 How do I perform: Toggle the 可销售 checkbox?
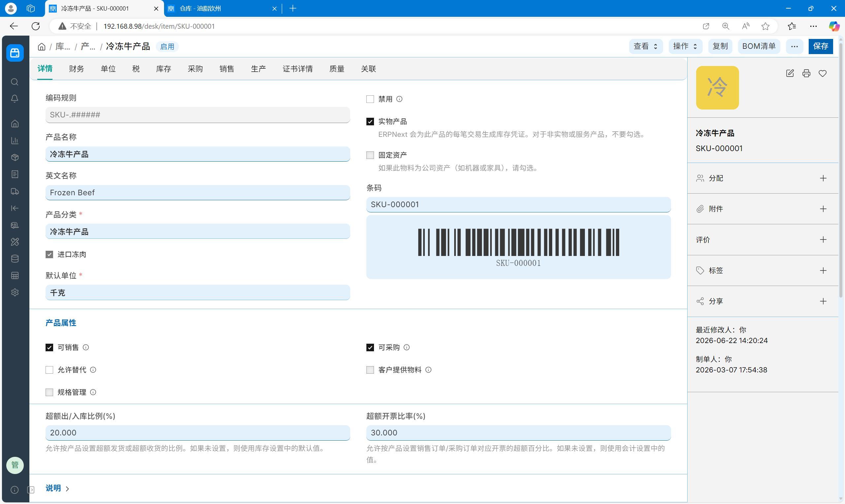(x=49, y=347)
